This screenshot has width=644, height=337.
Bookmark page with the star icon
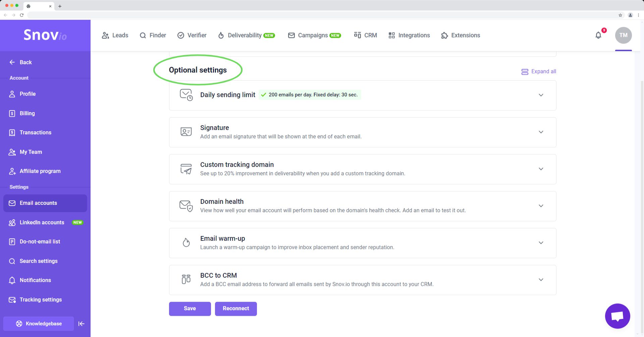click(620, 15)
